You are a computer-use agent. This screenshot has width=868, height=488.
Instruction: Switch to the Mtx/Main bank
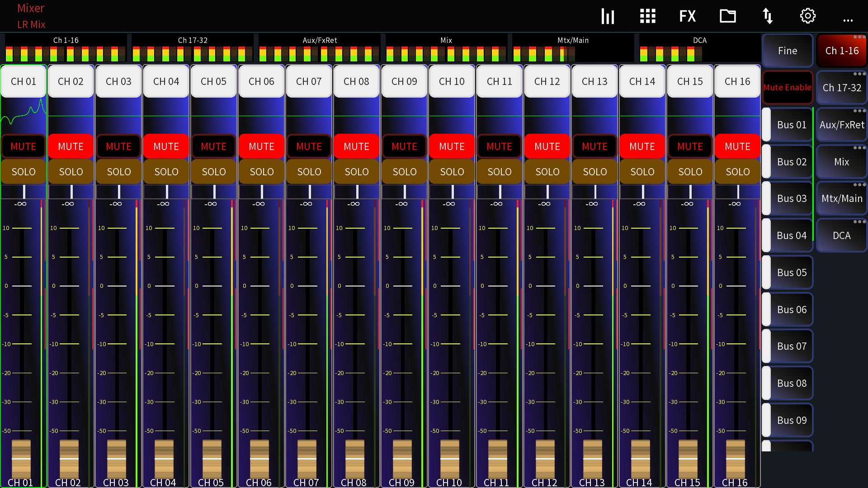coord(841,198)
